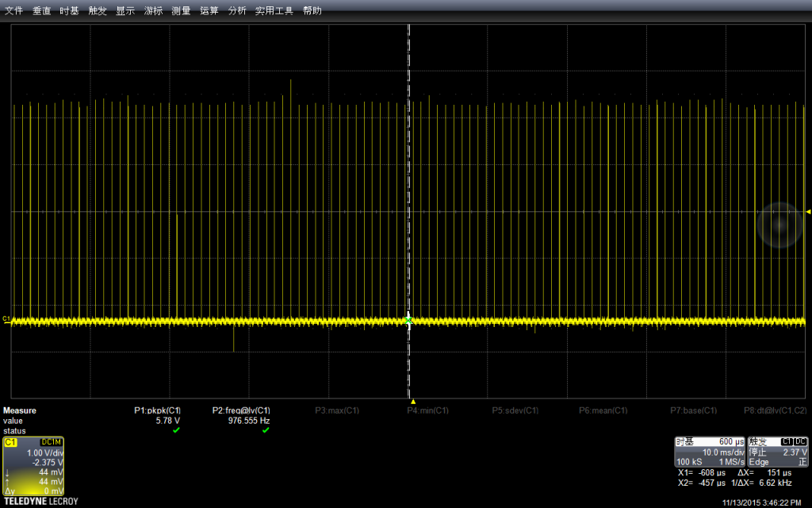Open the 游标 (Cursors) menu

[153, 10]
